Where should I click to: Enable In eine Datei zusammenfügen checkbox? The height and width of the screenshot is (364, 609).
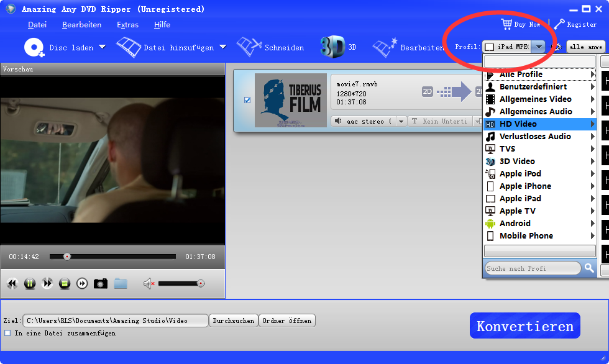7,333
